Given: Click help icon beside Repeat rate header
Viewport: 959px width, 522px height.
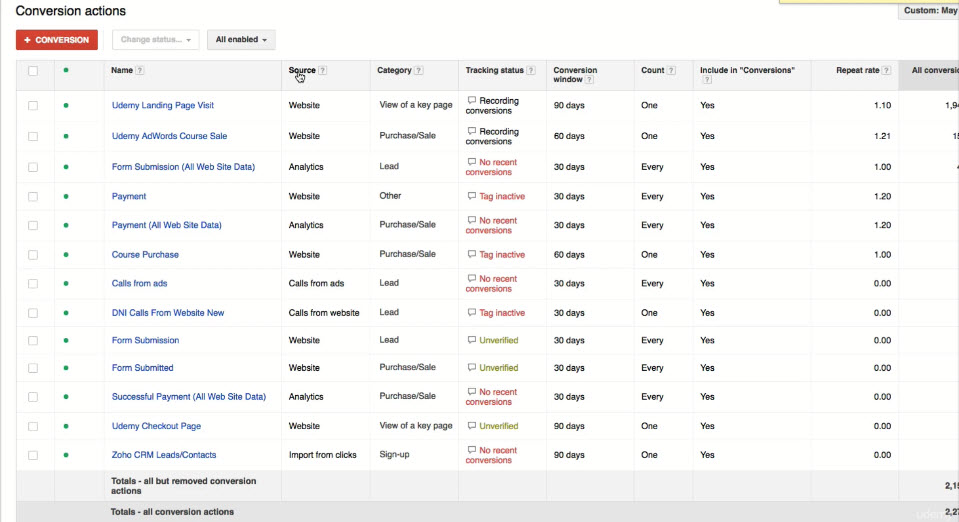Looking at the screenshot, I should tap(887, 71).
